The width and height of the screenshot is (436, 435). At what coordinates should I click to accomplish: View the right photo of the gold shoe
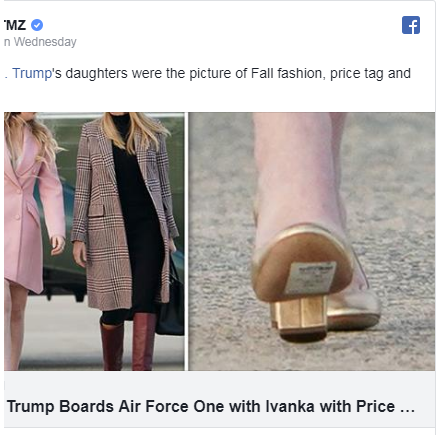click(312, 241)
